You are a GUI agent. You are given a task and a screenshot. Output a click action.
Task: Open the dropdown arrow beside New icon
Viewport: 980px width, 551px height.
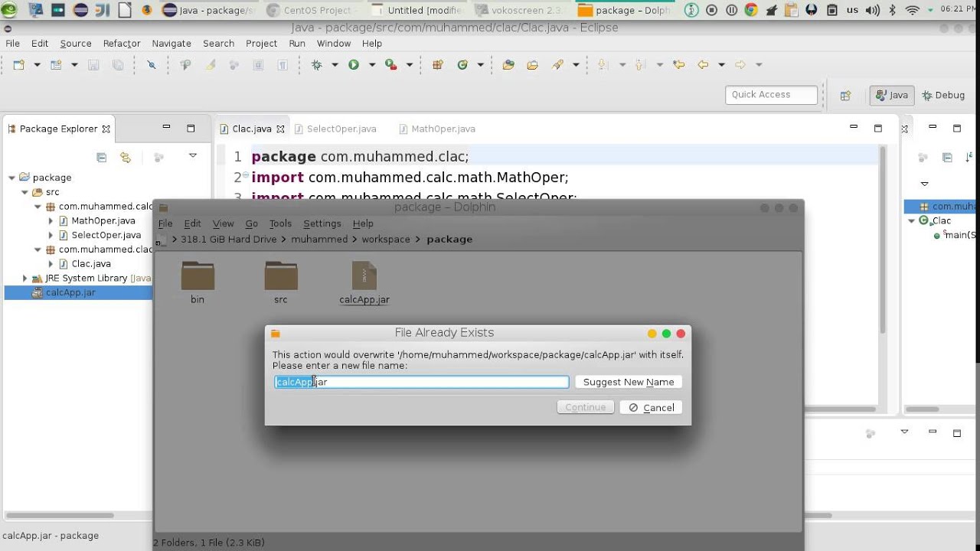(37, 65)
